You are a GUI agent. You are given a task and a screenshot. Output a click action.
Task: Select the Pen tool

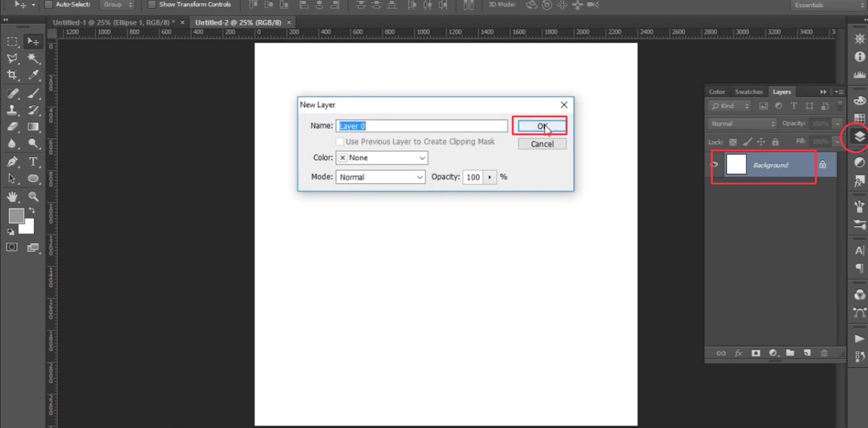click(x=12, y=162)
